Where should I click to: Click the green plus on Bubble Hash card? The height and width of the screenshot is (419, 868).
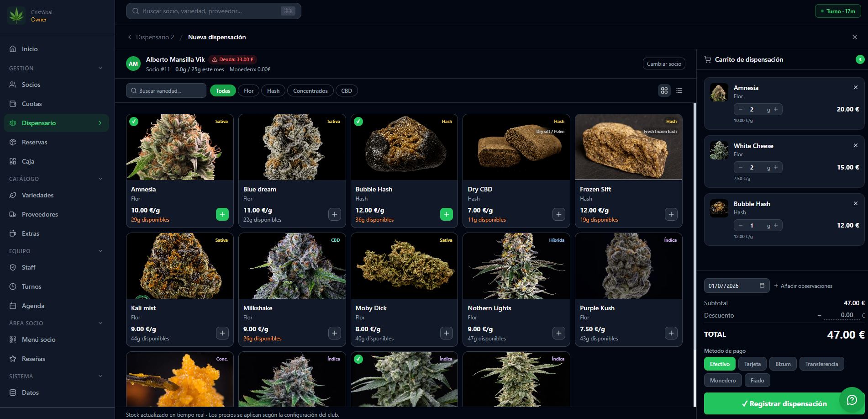point(447,214)
